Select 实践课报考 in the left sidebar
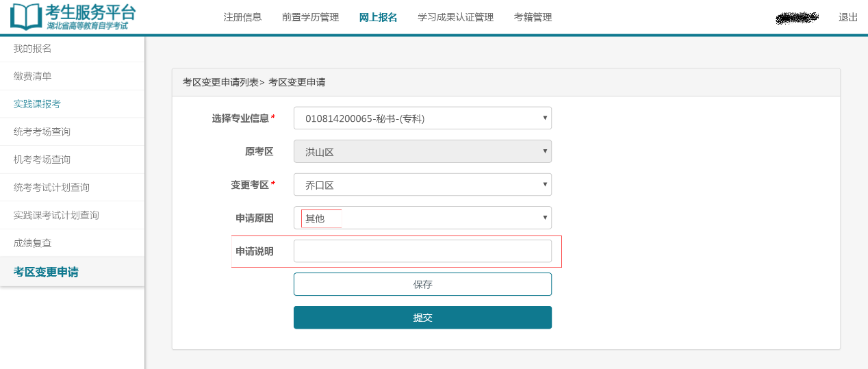 [x=37, y=104]
